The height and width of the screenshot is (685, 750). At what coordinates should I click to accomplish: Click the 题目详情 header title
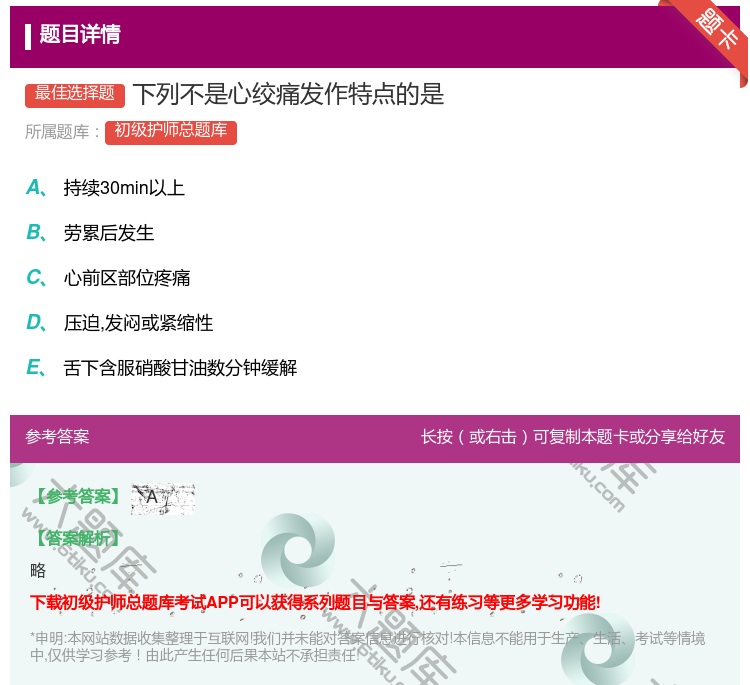80,34
